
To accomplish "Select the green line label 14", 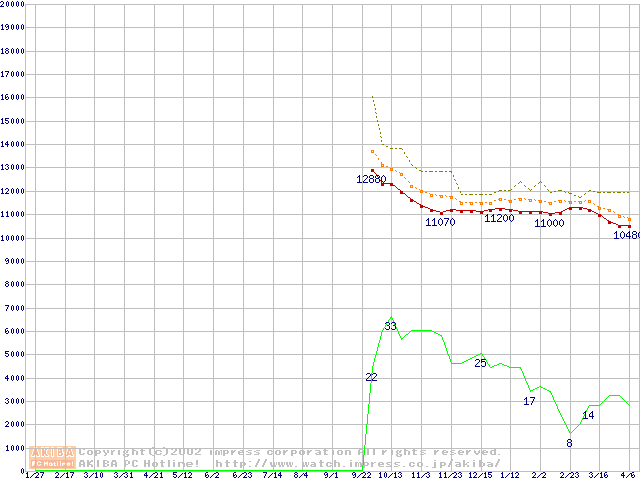I will 588,415.
